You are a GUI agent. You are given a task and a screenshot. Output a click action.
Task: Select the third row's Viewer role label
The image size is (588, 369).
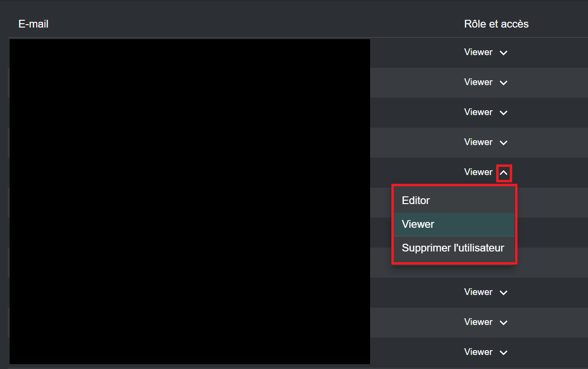point(478,112)
